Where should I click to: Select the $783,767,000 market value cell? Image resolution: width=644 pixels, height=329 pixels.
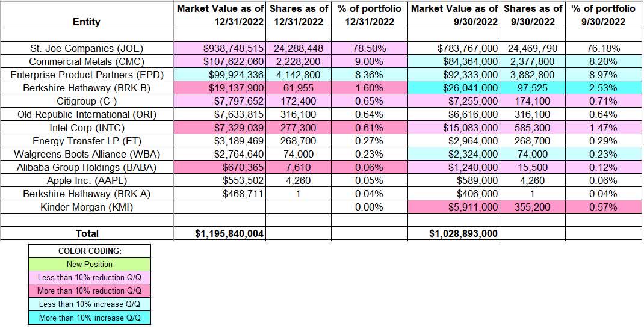pos(454,48)
